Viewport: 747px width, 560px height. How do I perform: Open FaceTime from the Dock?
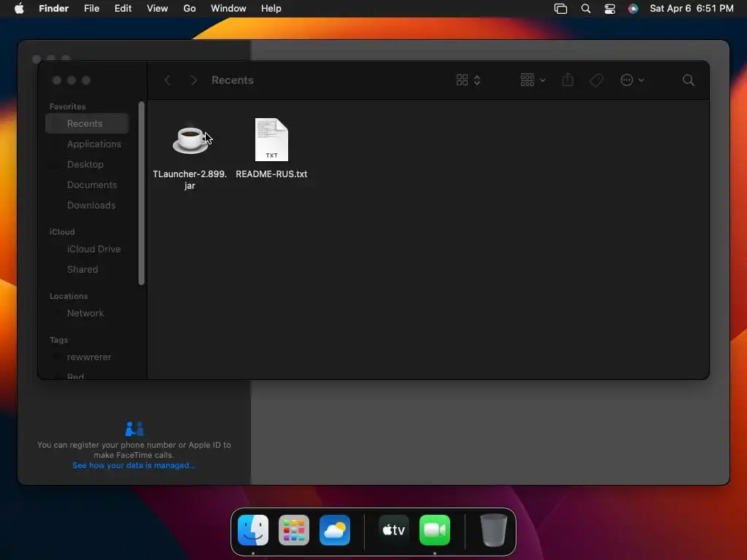click(x=435, y=530)
